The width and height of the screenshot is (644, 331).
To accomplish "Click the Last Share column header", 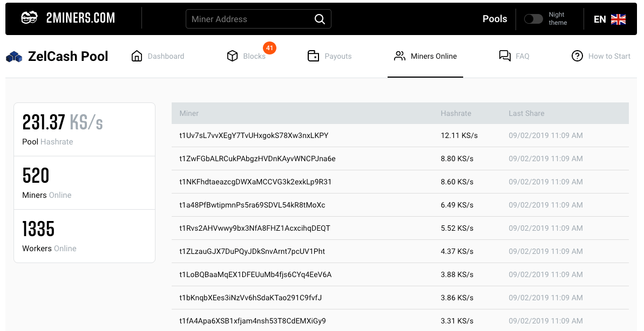I will click(x=526, y=113).
